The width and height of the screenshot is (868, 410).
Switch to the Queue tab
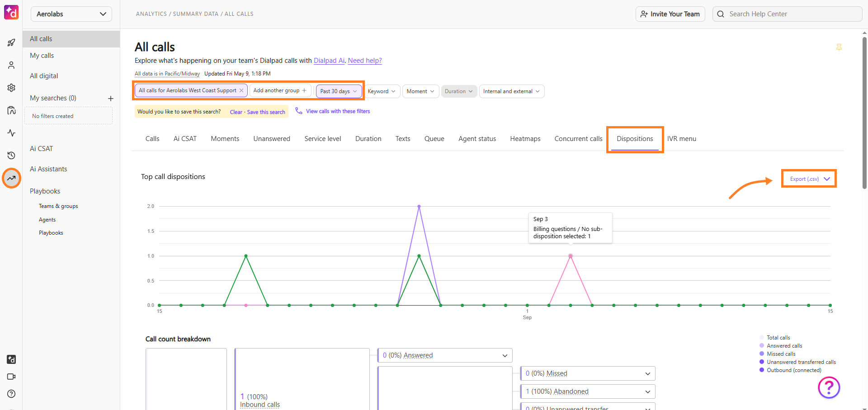click(434, 139)
